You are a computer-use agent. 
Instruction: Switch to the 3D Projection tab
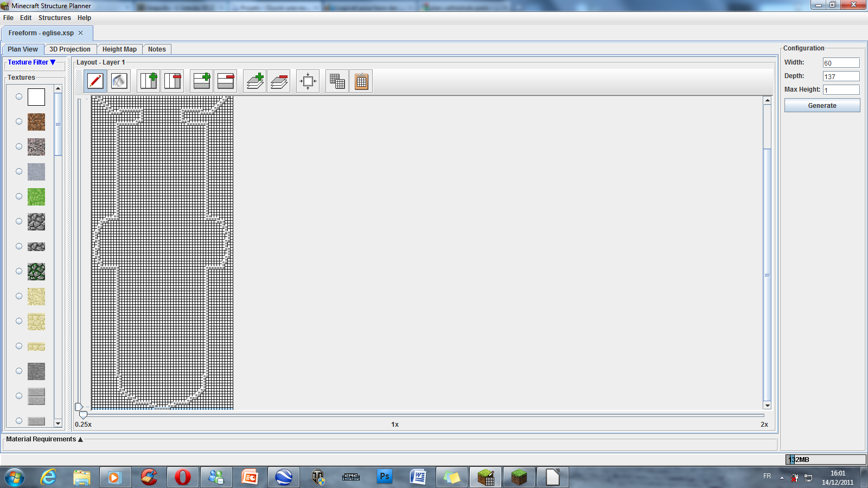point(70,49)
